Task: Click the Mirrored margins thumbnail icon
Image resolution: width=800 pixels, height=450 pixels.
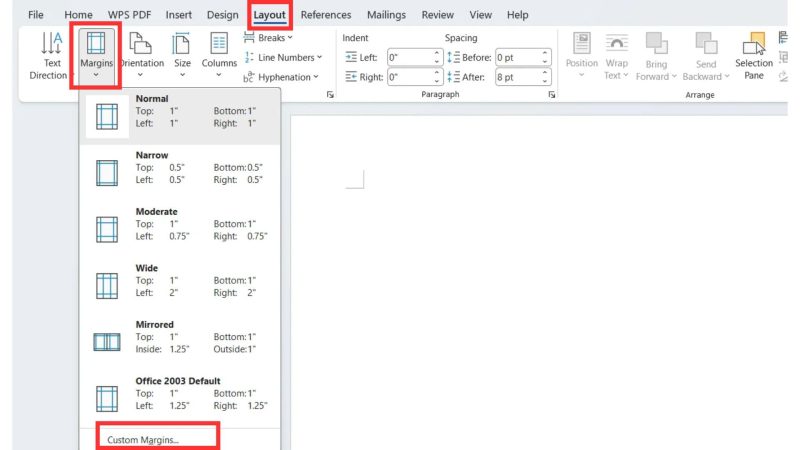Action: 107,342
